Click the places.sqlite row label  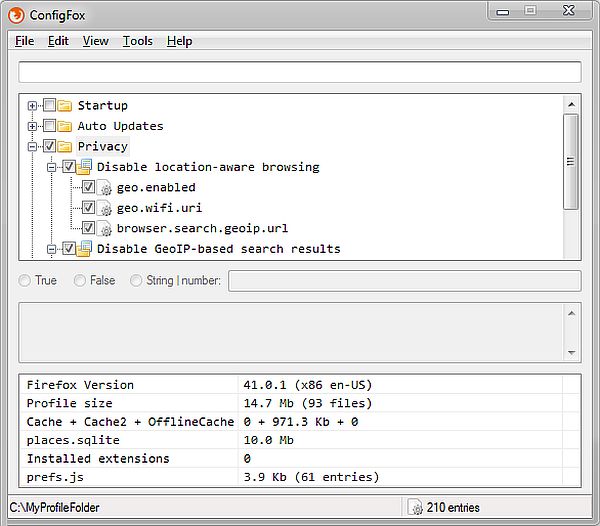[x=73, y=440]
